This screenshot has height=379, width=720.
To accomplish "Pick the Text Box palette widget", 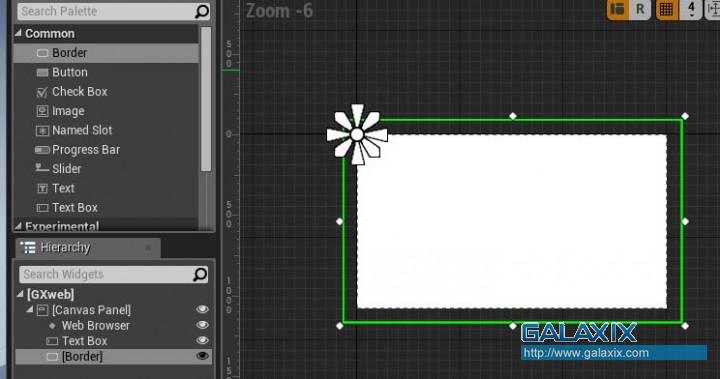I will (x=107, y=207).
